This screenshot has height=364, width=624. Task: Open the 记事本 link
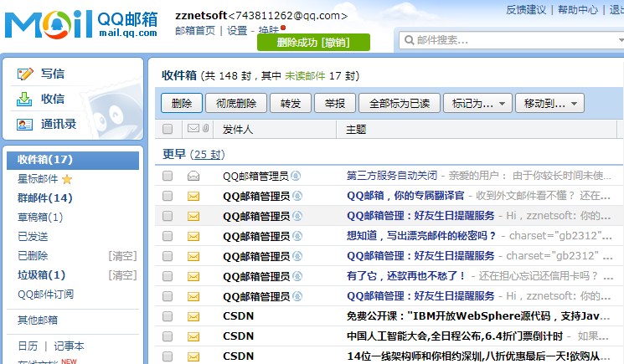click(x=70, y=346)
